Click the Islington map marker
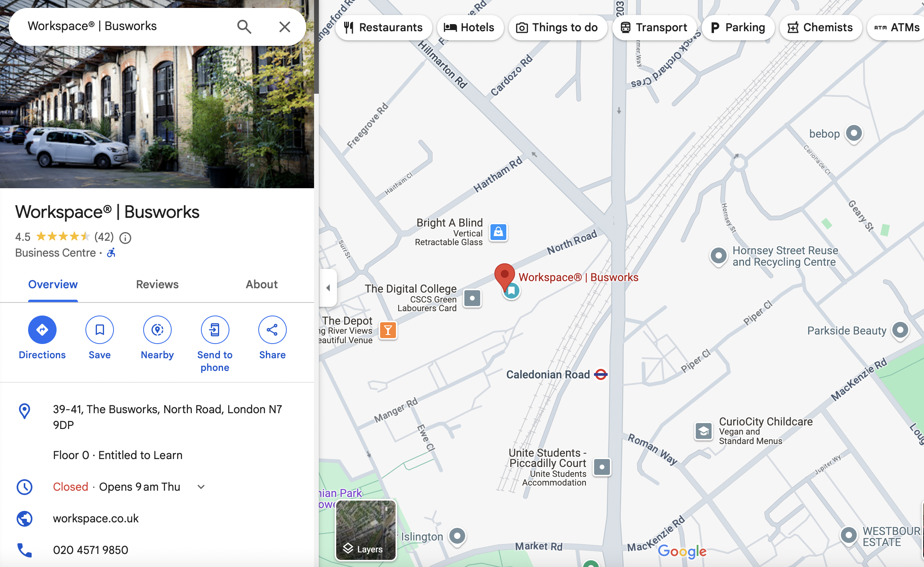The image size is (924, 567). [457, 537]
